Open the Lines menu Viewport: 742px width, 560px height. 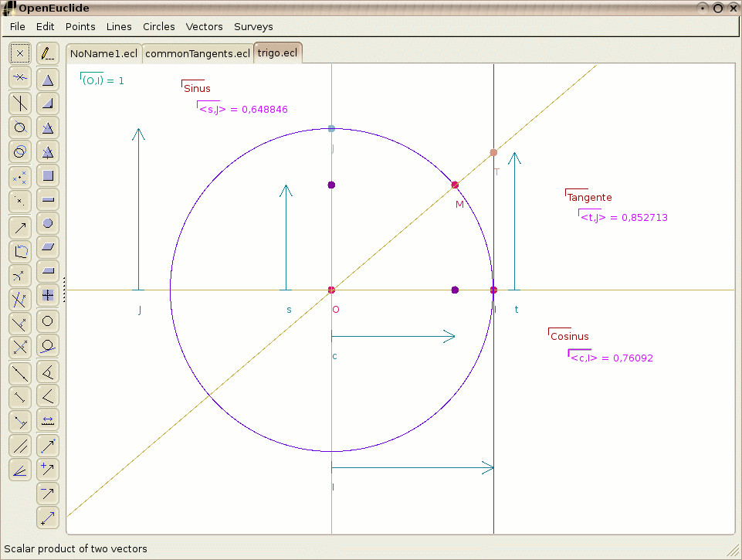pos(119,26)
